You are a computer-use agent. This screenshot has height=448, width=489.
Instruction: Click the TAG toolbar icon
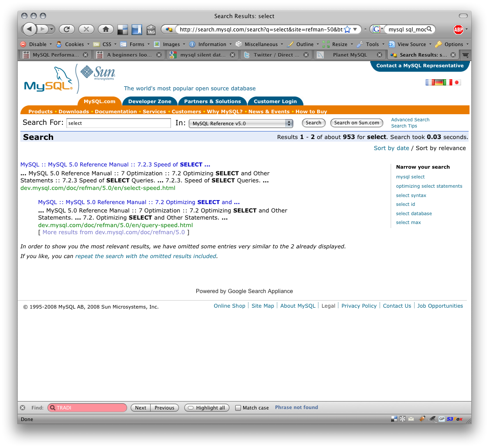pyautogui.click(x=151, y=30)
